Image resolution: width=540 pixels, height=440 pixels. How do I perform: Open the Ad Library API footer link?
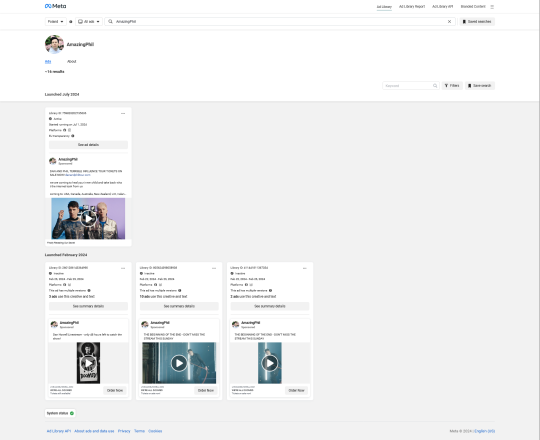(59, 431)
